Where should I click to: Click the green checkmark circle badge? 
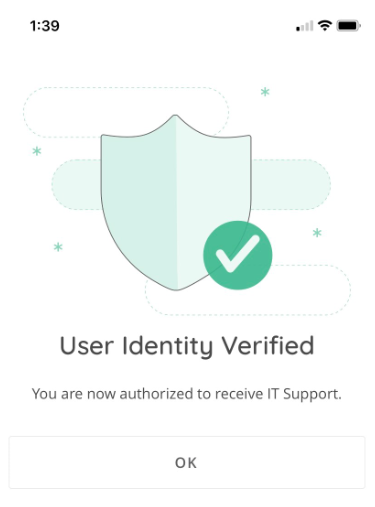(238, 255)
